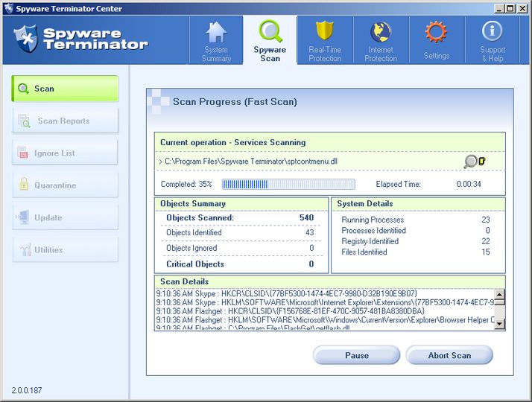Click the scan completion progress bar

[288, 184]
